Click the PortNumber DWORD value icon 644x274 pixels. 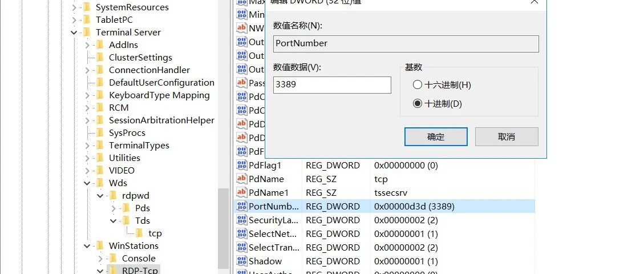(241, 206)
